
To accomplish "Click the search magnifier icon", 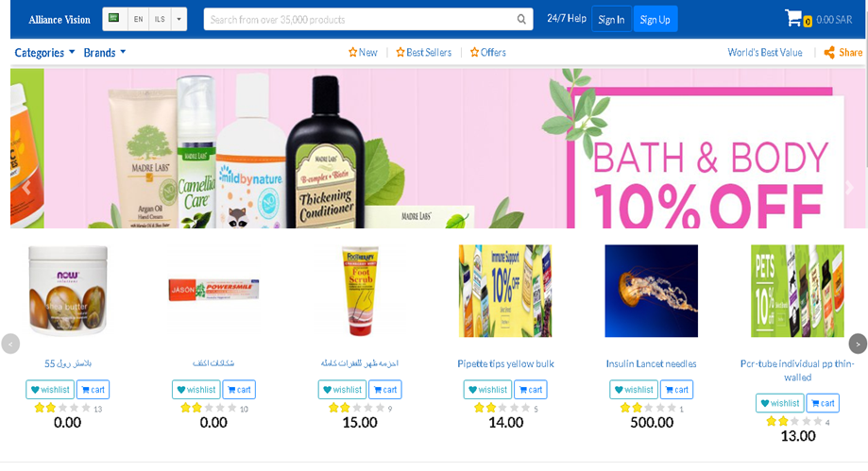I will click(521, 20).
